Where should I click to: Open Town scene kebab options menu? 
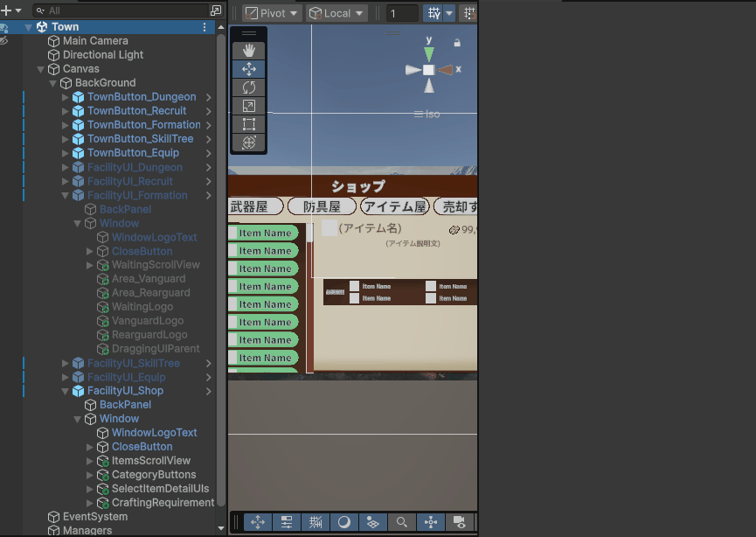[x=205, y=27]
